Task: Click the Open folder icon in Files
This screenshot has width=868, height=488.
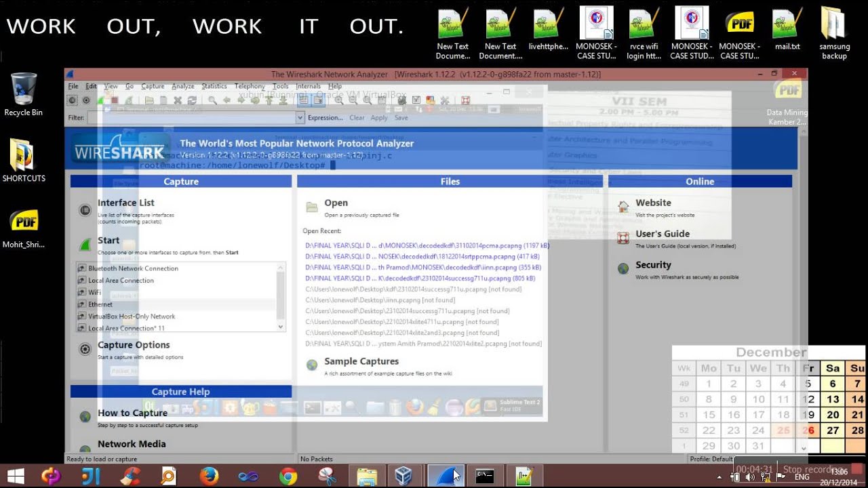Action: [x=312, y=207]
